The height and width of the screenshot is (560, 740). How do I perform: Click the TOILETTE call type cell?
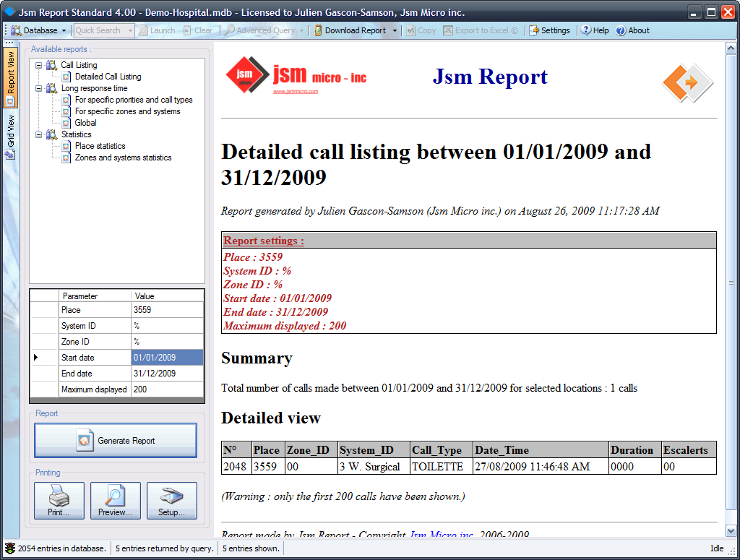pos(441,467)
